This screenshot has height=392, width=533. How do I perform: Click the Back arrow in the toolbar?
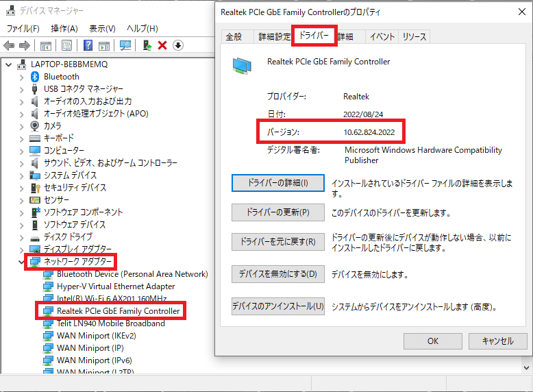click(9, 45)
